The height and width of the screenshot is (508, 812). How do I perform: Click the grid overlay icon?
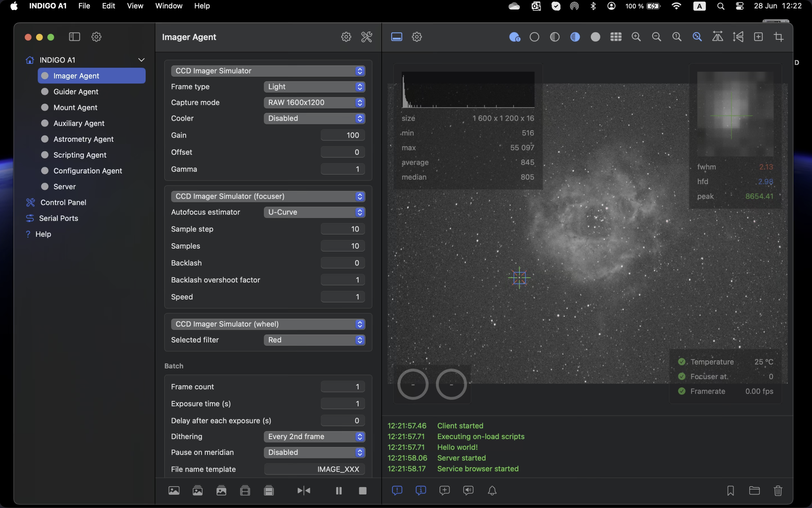(615, 37)
